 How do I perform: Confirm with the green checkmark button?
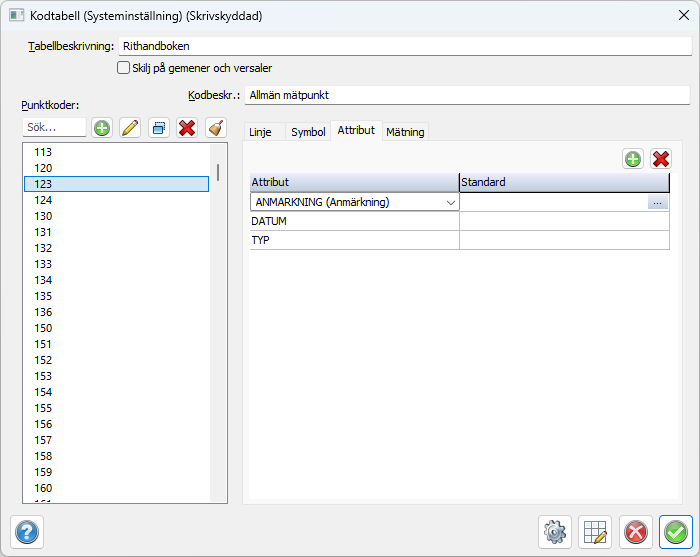point(676,532)
